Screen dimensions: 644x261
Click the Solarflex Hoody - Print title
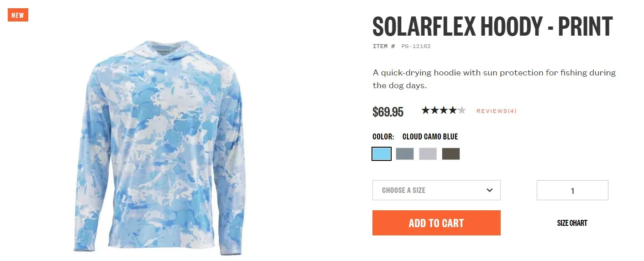pos(492,27)
